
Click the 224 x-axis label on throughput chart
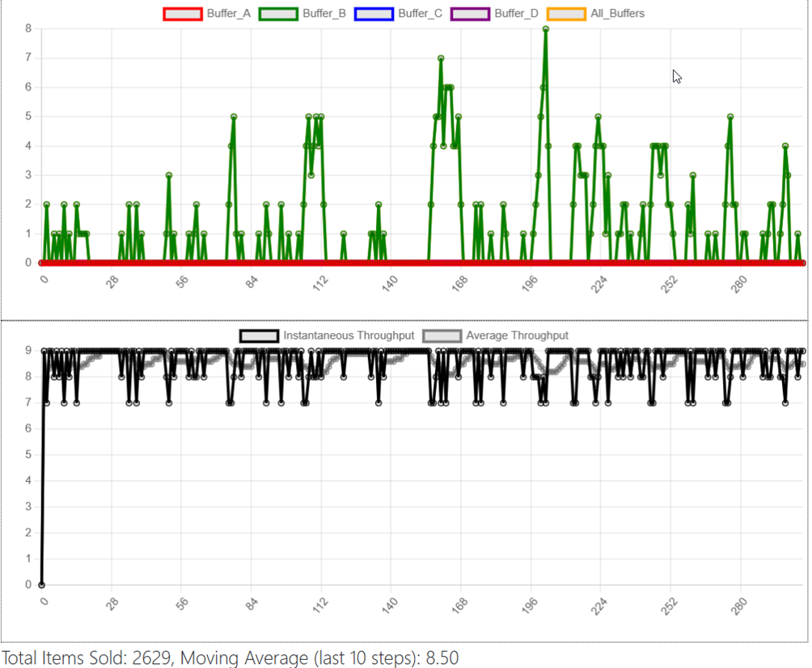tap(599, 606)
